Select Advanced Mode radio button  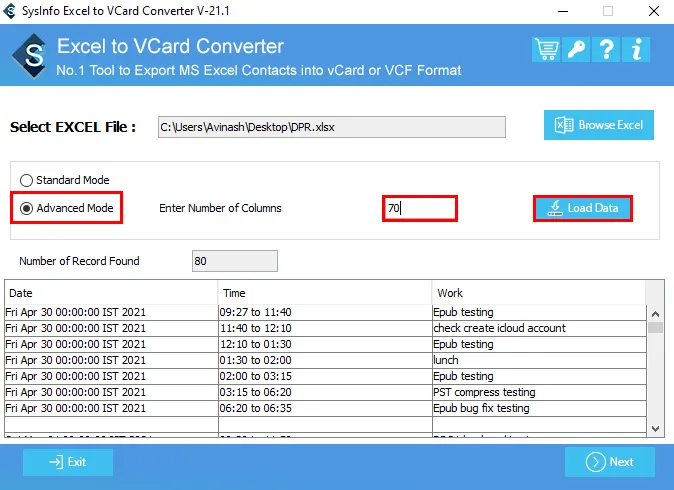point(26,208)
